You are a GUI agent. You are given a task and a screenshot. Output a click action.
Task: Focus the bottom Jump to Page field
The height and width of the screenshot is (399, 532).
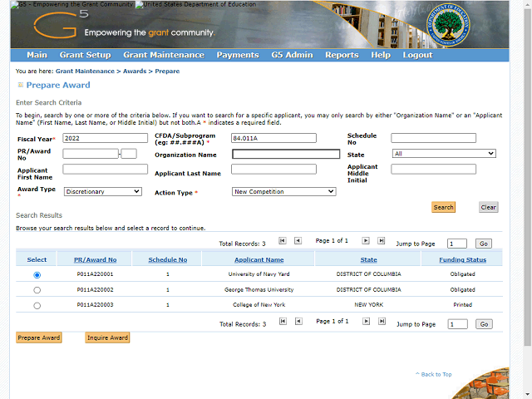click(458, 324)
